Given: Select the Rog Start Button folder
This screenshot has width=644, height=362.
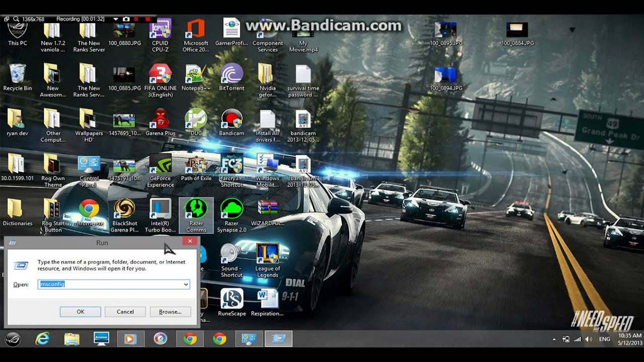Looking at the screenshot, I should [x=53, y=216].
